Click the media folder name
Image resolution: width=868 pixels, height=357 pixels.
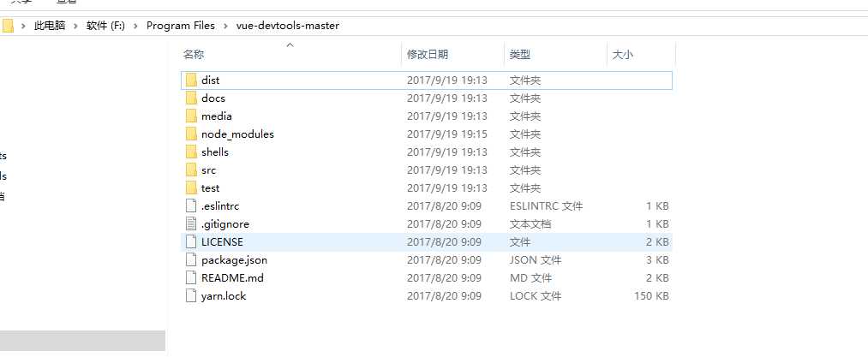[217, 116]
